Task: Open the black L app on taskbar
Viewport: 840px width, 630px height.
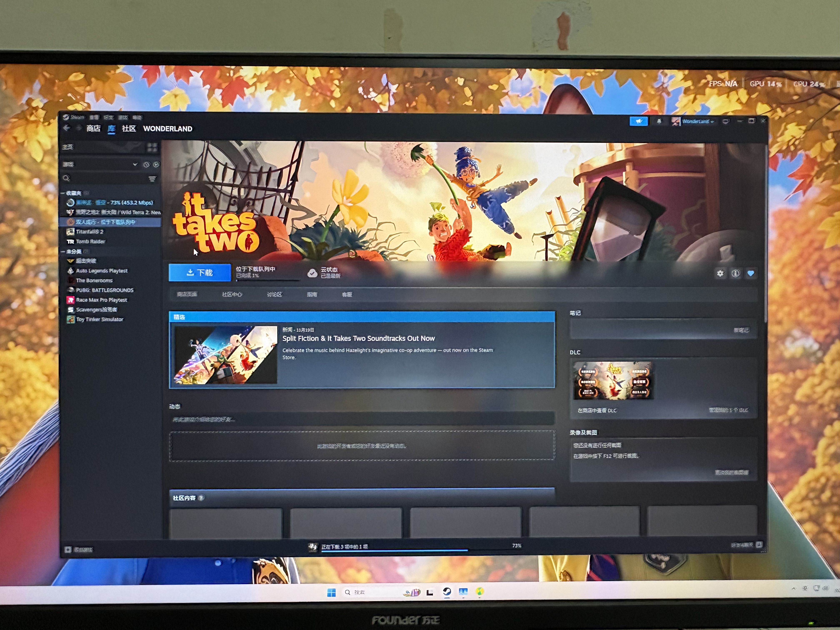Action: [x=430, y=592]
